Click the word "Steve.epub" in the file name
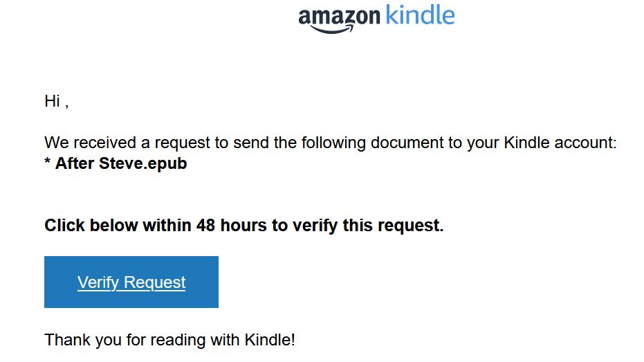Image resolution: width=644 pixels, height=362 pixels. click(x=143, y=164)
